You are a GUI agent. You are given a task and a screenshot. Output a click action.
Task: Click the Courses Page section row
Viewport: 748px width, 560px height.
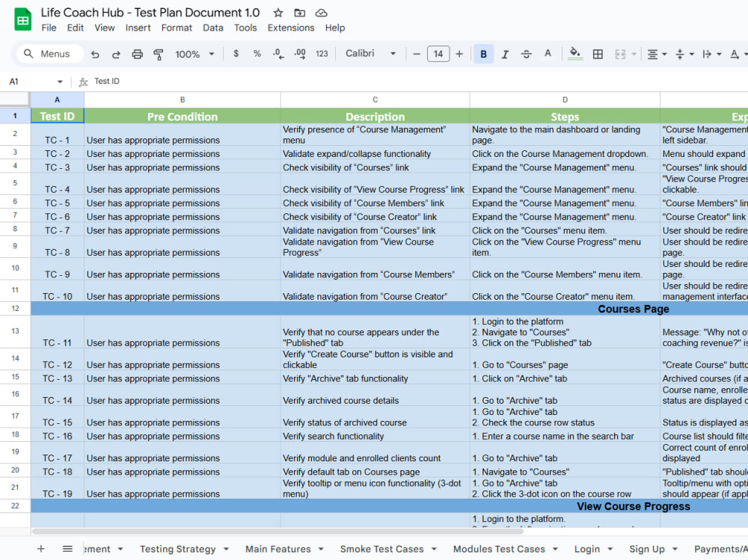[389, 309]
